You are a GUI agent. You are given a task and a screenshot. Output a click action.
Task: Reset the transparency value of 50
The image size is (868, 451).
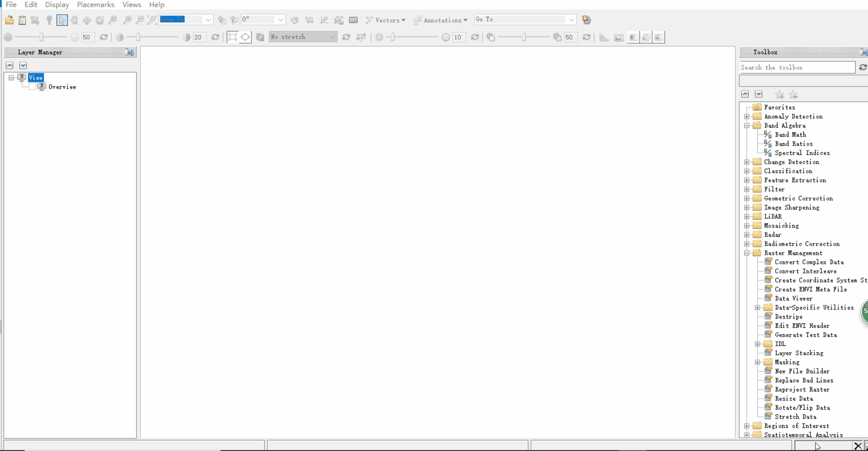coord(587,37)
